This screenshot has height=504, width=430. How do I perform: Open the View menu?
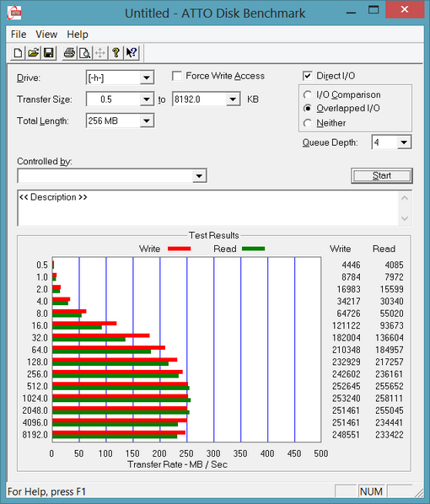[46, 35]
